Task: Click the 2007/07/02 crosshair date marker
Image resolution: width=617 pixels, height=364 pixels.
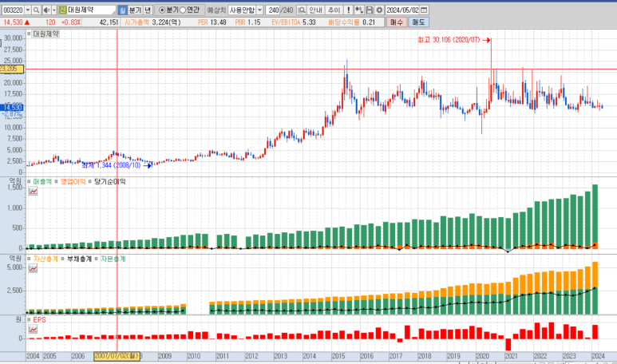Action: (117, 356)
